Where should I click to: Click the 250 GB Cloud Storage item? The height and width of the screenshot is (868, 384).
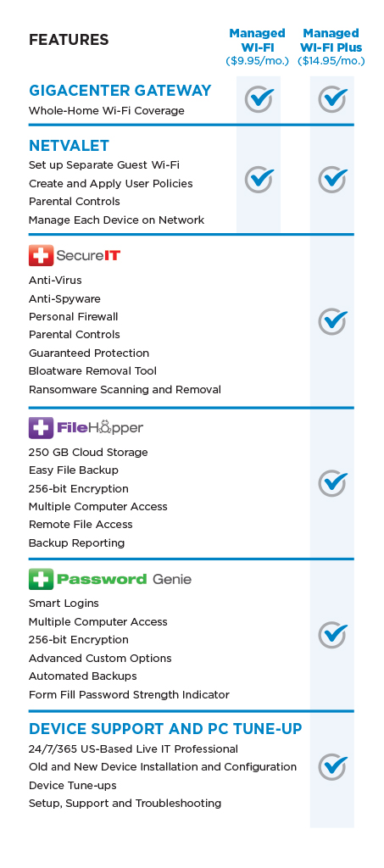[x=88, y=453]
